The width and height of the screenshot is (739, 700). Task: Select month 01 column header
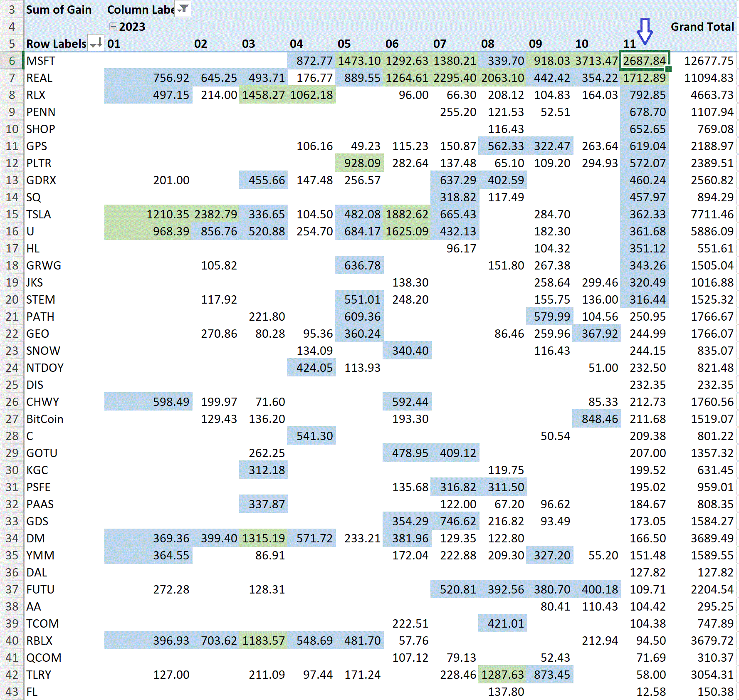click(114, 44)
